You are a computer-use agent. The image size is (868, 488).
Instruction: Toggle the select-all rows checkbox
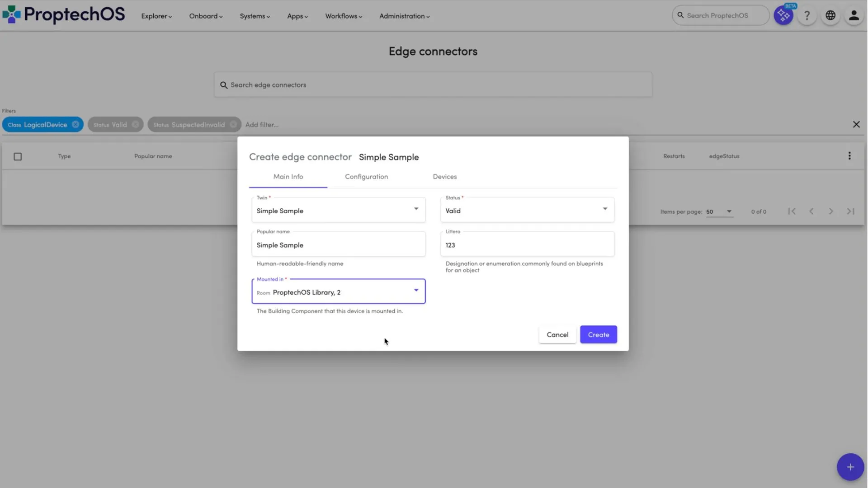click(18, 156)
